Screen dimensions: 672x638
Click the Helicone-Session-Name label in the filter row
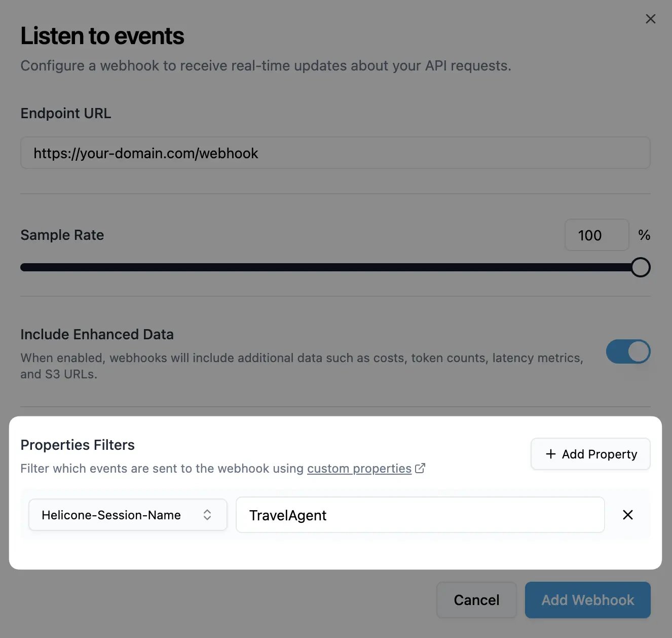(x=110, y=515)
